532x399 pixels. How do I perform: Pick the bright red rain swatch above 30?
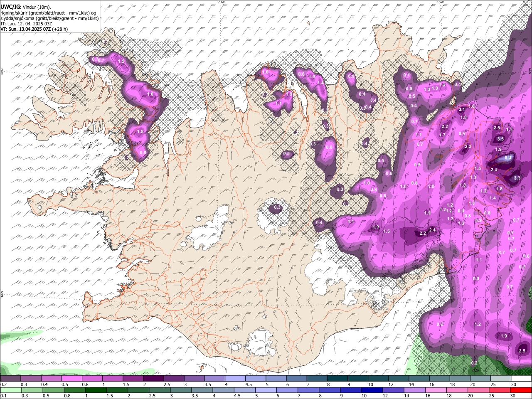[x=522, y=390]
